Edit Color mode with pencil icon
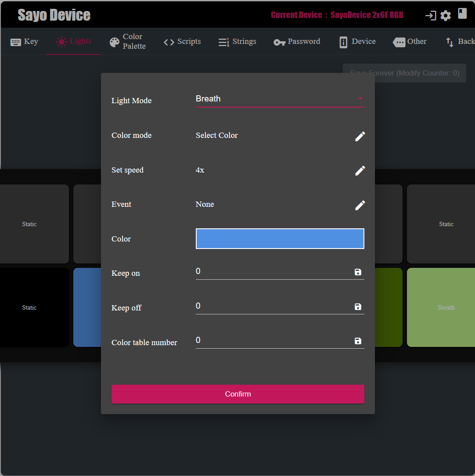This screenshot has width=475, height=476. pos(360,136)
